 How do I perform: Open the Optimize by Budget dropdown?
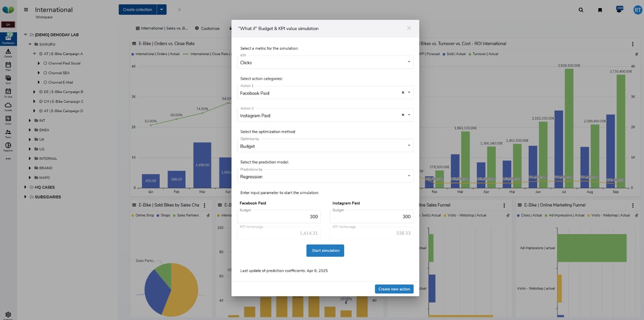(x=325, y=146)
